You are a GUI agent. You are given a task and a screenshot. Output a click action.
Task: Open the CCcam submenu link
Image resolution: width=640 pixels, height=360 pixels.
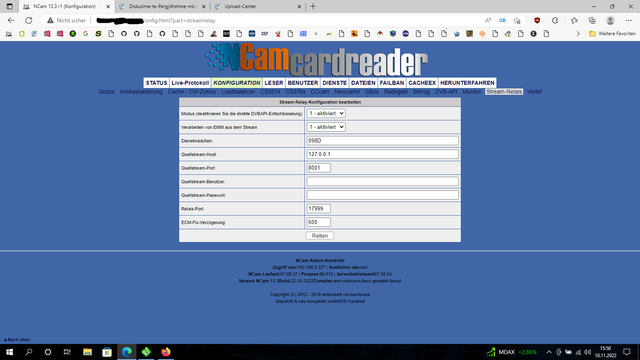pos(320,92)
